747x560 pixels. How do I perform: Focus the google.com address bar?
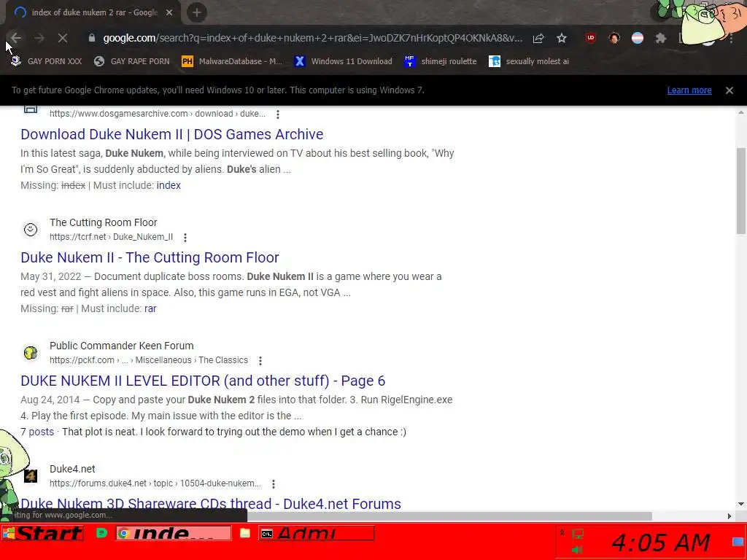[x=312, y=38]
